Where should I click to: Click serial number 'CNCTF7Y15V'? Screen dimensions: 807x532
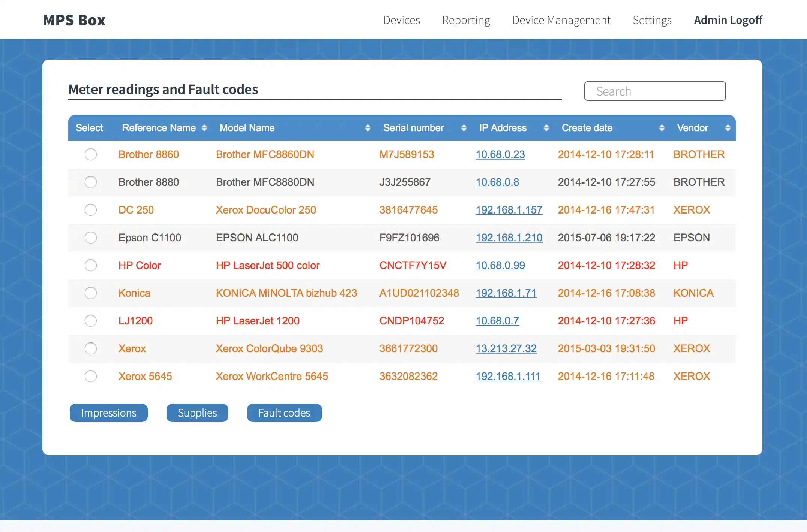413,265
